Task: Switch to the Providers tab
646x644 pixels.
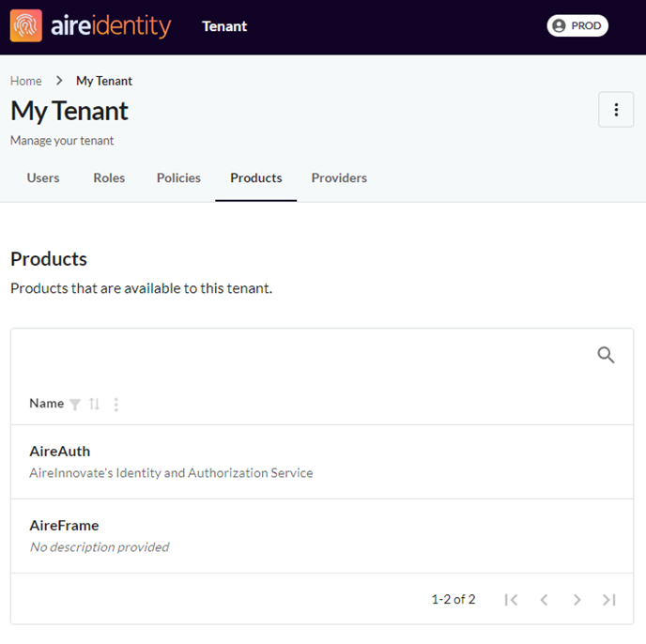Action: (339, 178)
